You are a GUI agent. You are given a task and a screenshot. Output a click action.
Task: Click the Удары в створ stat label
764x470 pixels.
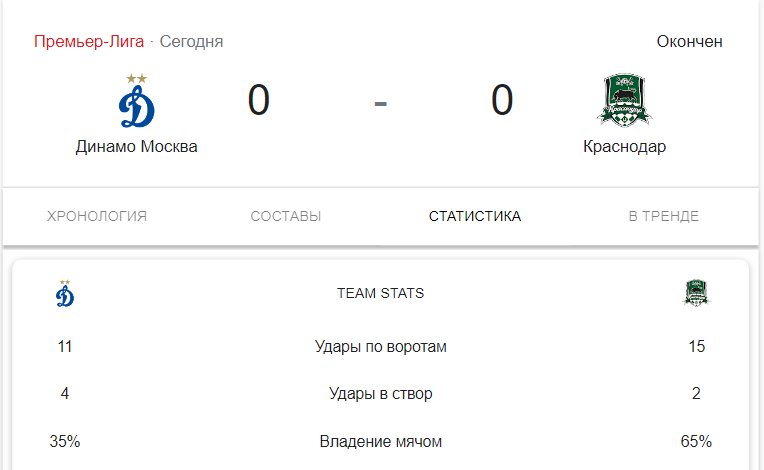(x=381, y=393)
